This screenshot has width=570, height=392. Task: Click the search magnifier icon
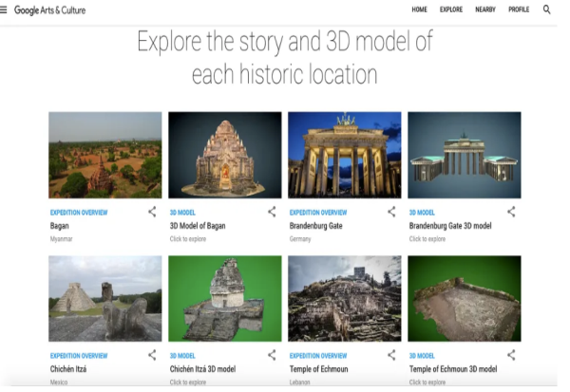[x=547, y=9]
